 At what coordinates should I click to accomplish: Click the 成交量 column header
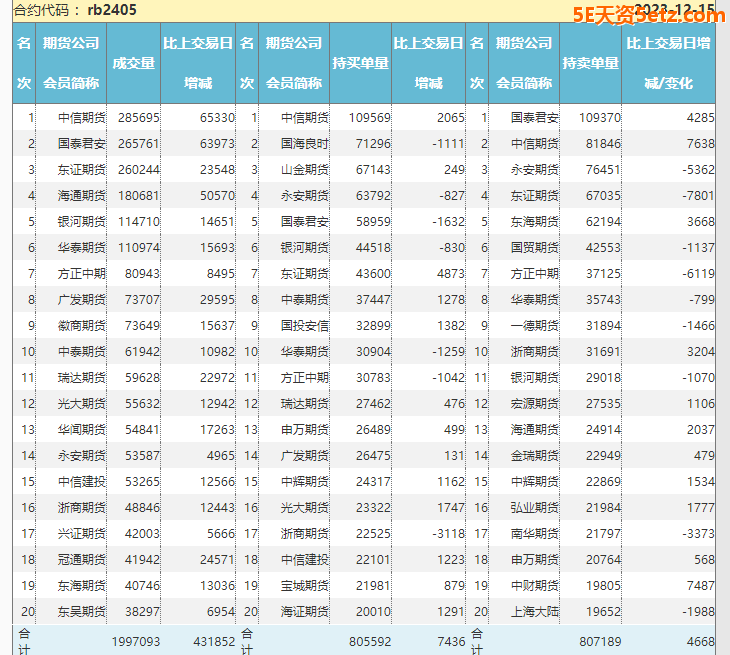point(134,63)
